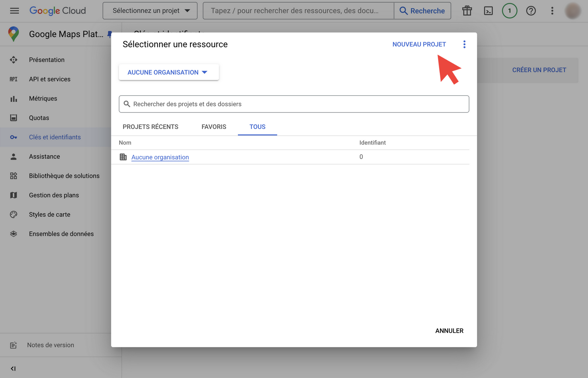The width and height of the screenshot is (588, 378).
Task: Focus 'Rechercher des projets et des dossiers' field
Action: click(x=294, y=104)
